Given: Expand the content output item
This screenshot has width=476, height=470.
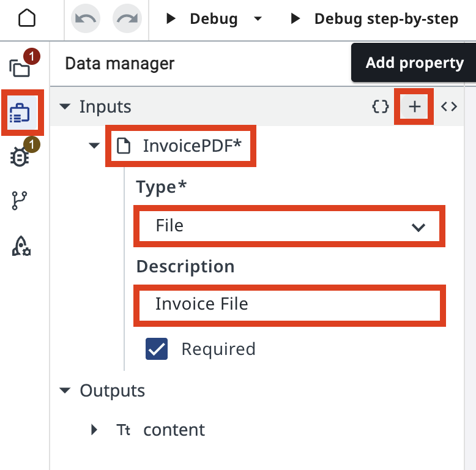Looking at the screenshot, I should 94,430.
